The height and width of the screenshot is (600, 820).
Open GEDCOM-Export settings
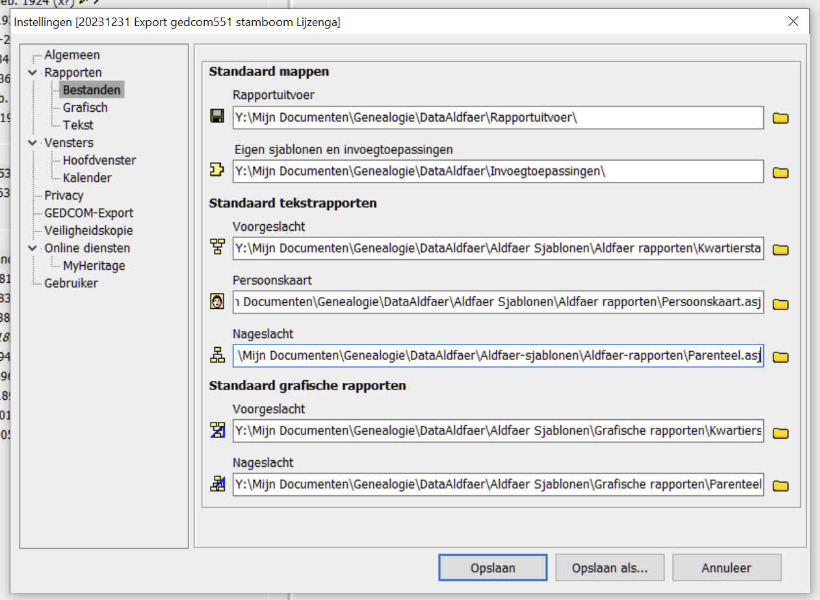(x=88, y=213)
